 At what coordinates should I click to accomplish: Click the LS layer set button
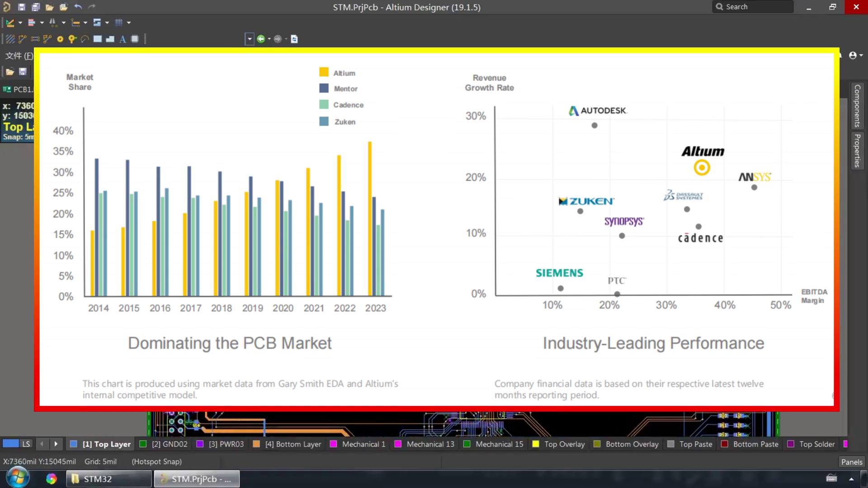pyautogui.click(x=26, y=444)
